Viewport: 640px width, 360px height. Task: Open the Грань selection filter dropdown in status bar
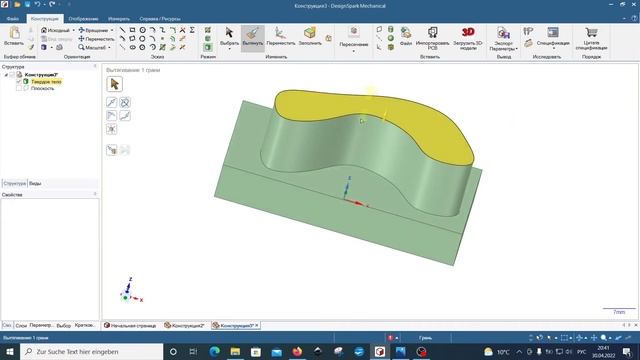[425, 338]
